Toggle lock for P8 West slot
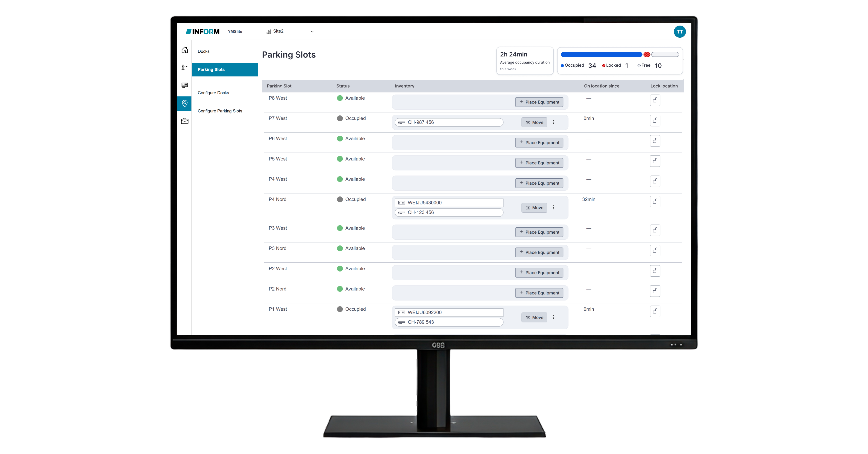868x454 pixels. point(655,100)
